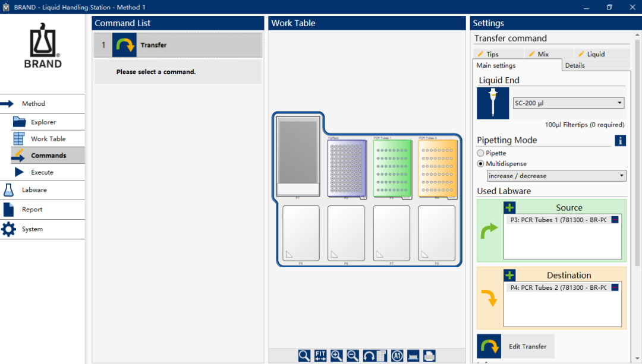Viewport: 642px width, 364px height.
Task: Click empty work table position P8
Action: [x=437, y=233]
